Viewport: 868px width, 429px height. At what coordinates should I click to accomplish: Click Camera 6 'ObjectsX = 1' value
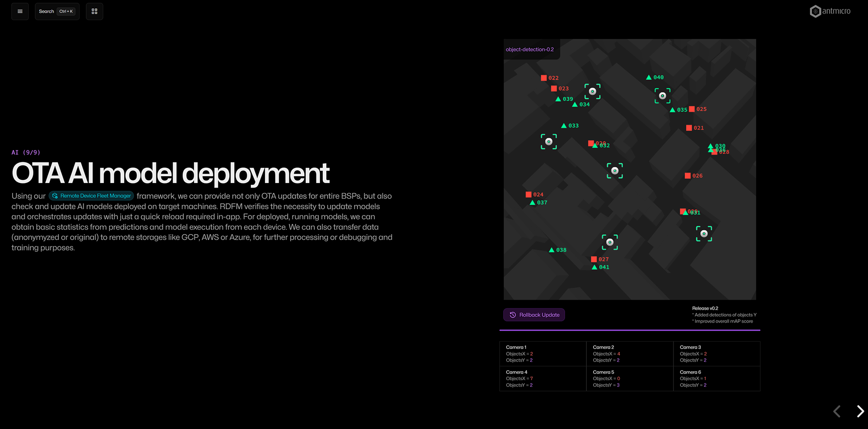(693, 378)
